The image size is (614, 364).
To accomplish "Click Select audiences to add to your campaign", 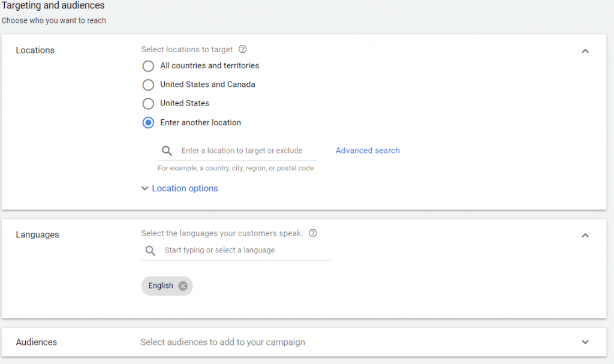I will (222, 342).
